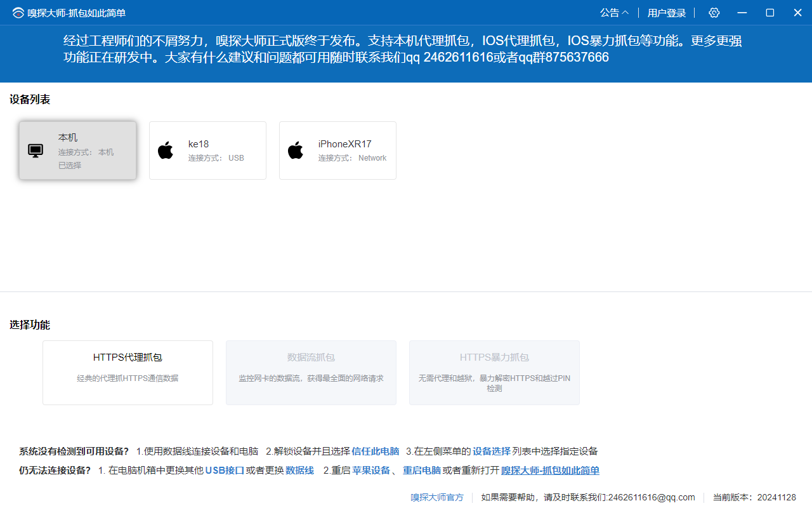812x508 pixels.
Task: Close the 嗅探大师 window
Action: (797, 13)
